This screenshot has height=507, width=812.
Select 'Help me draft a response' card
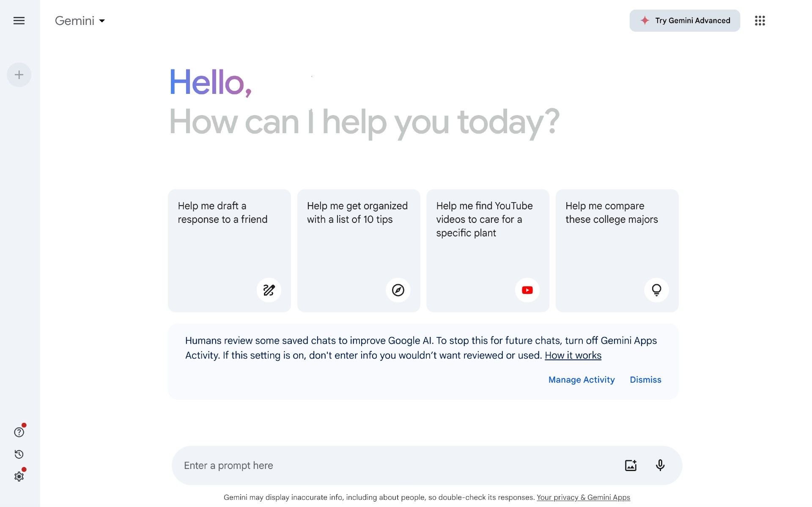[x=229, y=251]
